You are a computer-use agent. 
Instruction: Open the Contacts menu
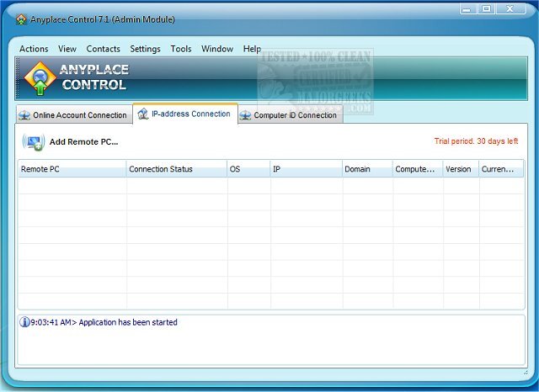pos(103,49)
